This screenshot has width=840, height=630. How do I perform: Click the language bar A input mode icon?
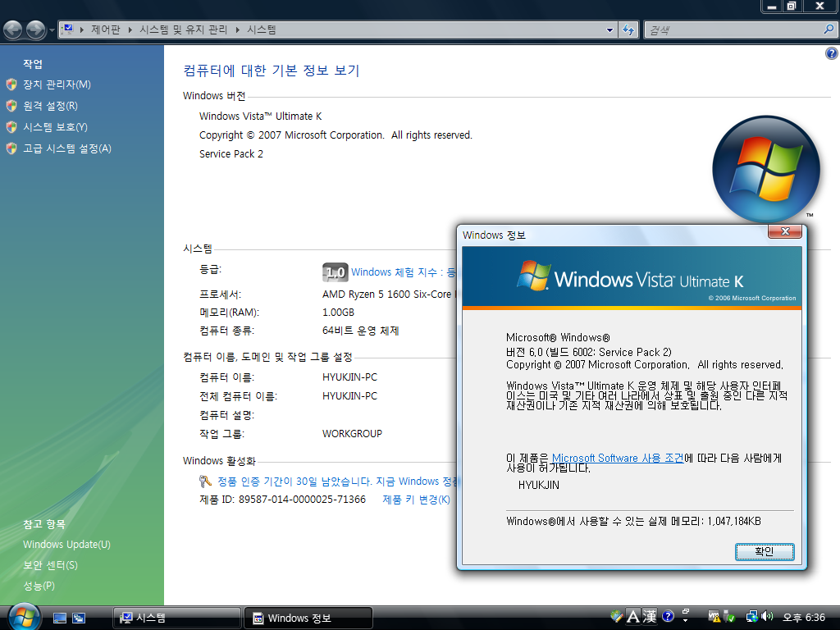coord(632,617)
